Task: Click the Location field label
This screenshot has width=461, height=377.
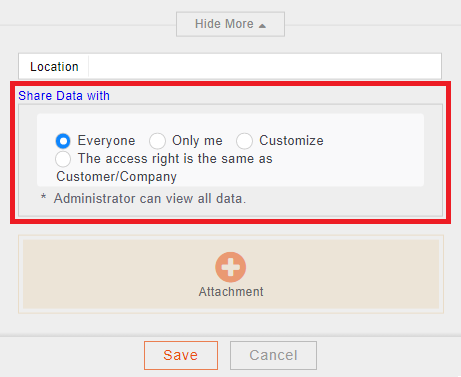Action: [x=54, y=67]
